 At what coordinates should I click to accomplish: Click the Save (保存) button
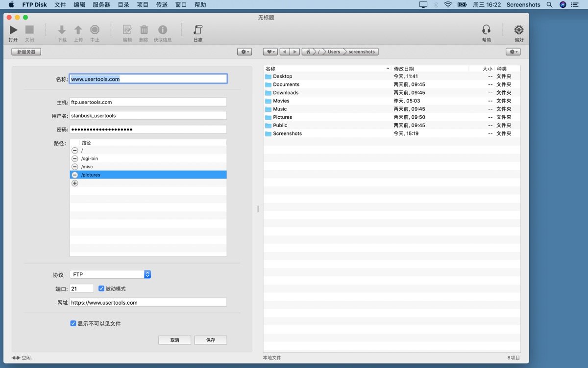(211, 340)
